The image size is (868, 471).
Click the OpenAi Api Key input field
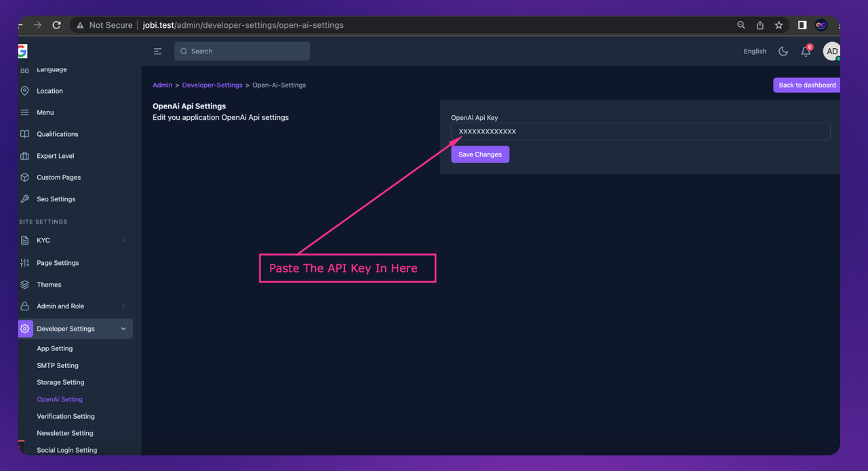pos(640,131)
